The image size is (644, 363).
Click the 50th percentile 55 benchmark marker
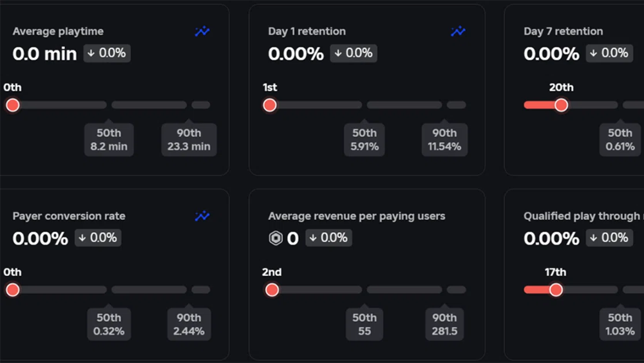(x=365, y=324)
